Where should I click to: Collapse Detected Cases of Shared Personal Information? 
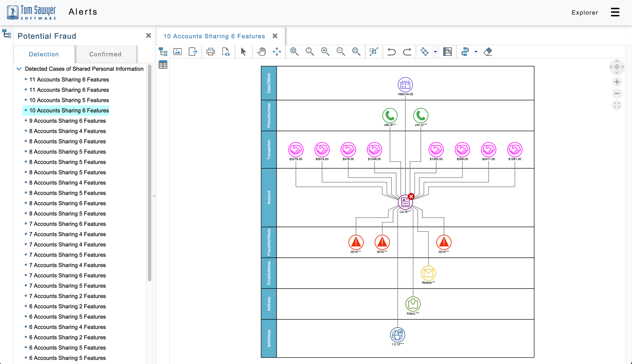19,69
